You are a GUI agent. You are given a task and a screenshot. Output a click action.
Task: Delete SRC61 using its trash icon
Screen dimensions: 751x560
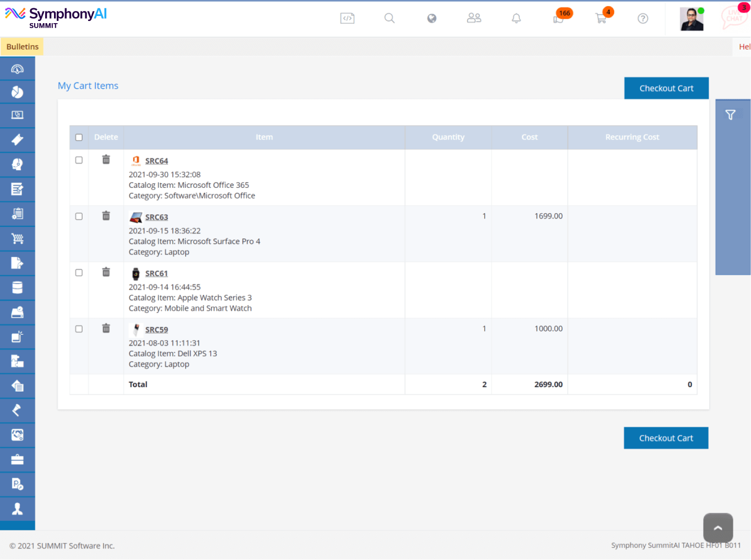[x=106, y=272]
